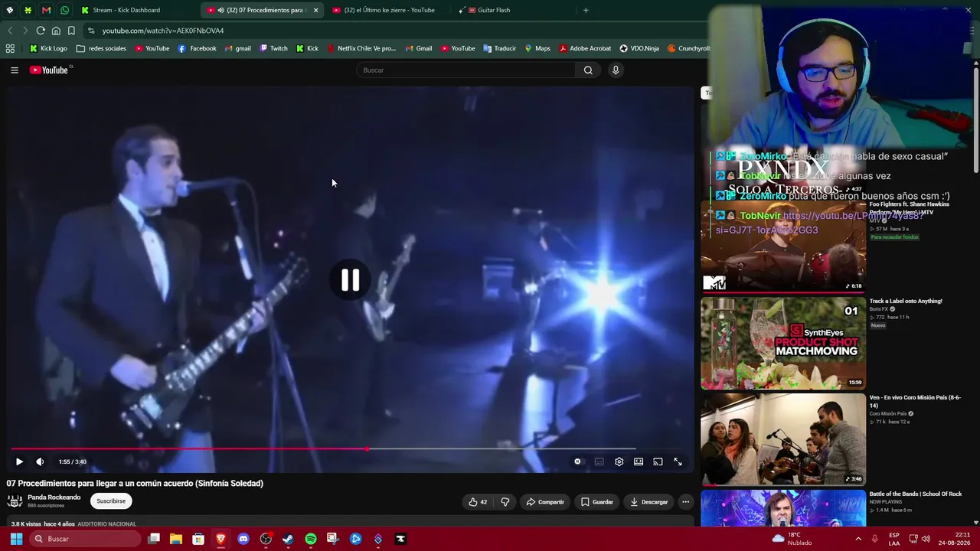Image resolution: width=980 pixels, height=551 pixels.
Task: Open Steam from the taskbar
Action: 288,539
